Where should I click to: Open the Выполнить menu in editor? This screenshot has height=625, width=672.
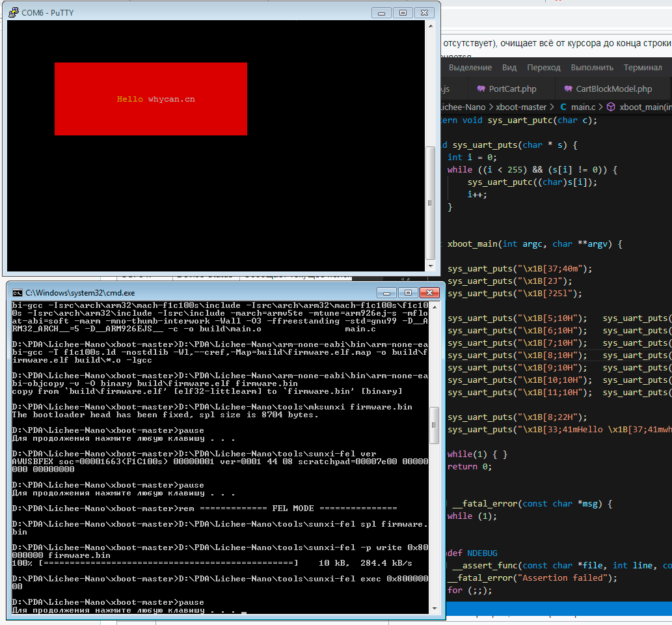(592, 67)
